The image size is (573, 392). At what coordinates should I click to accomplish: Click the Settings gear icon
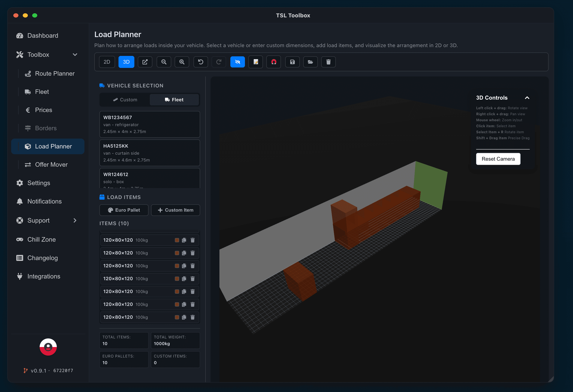[x=20, y=183]
